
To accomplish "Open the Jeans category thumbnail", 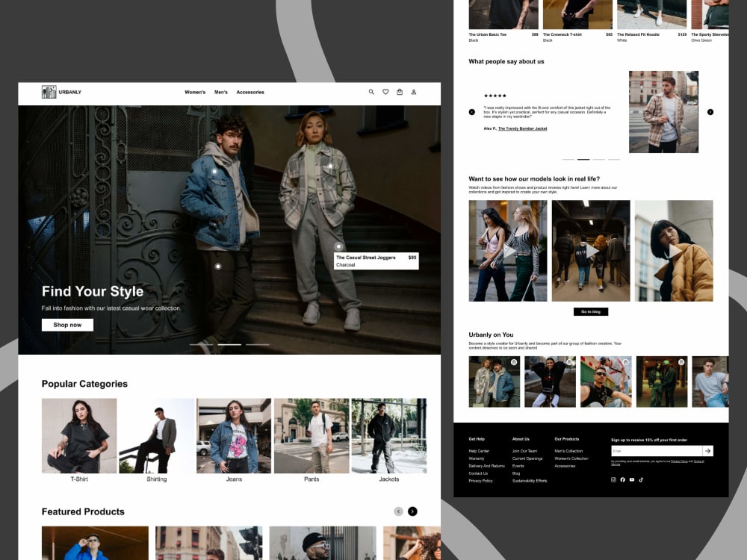I will coord(234,436).
